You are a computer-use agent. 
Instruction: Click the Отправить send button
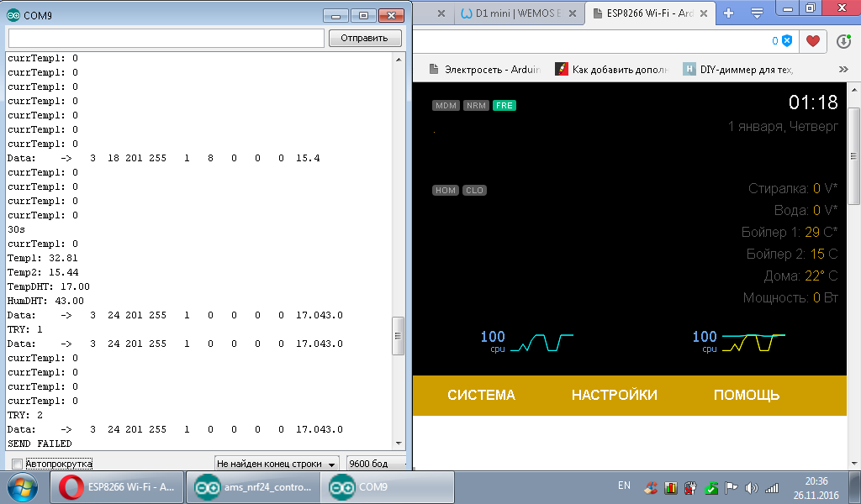click(365, 38)
